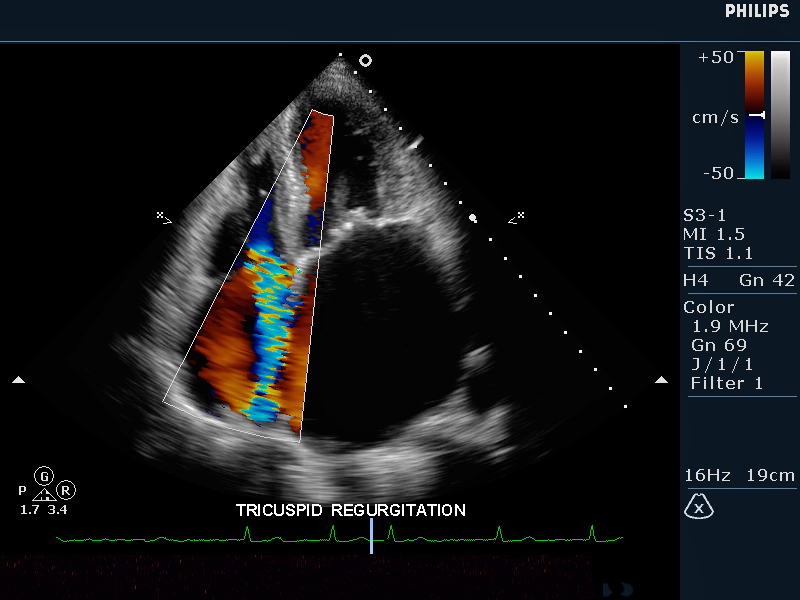Click the grayscale map bar

(780, 115)
